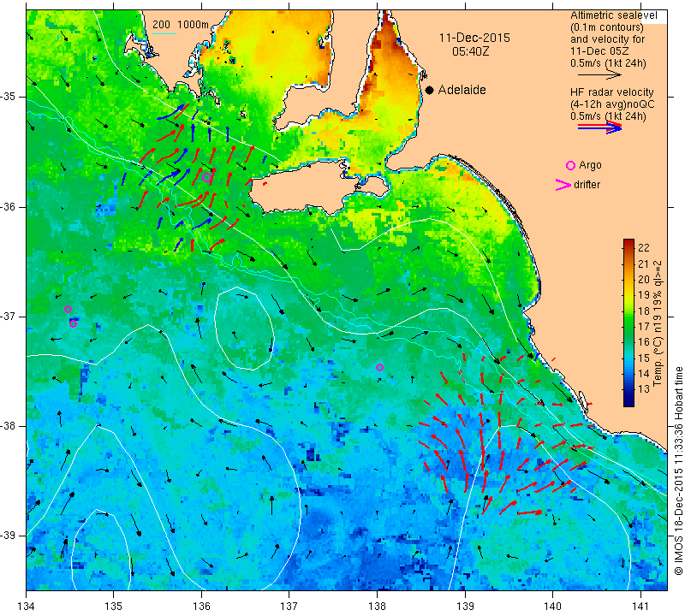Image resolution: width=685 pixels, height=616 pixels.
Task: Click the upper Argo marker near longitude 134.5
Action: [x=68, y=310]
